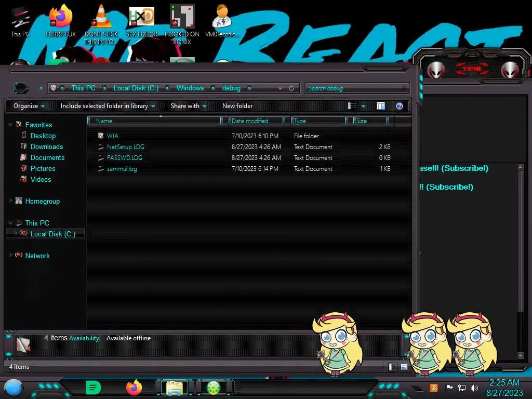Open Documents in the navigation pane

tap(47, 157)
